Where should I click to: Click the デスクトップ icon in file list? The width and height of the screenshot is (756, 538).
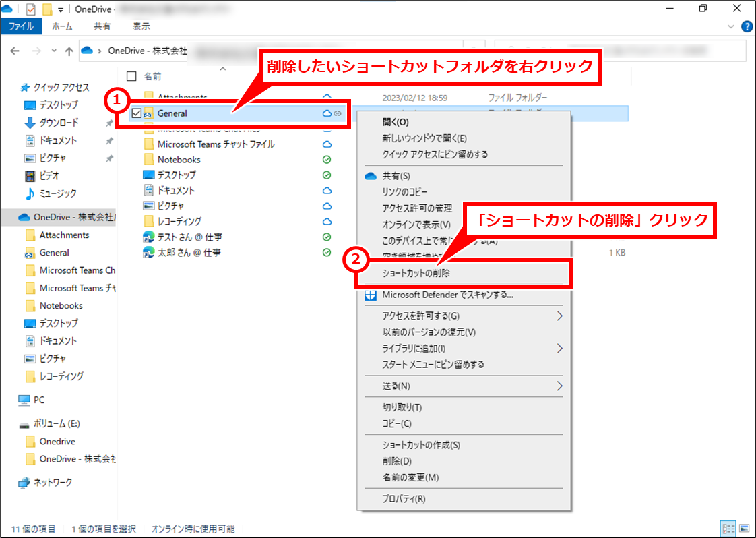[149, 175]
